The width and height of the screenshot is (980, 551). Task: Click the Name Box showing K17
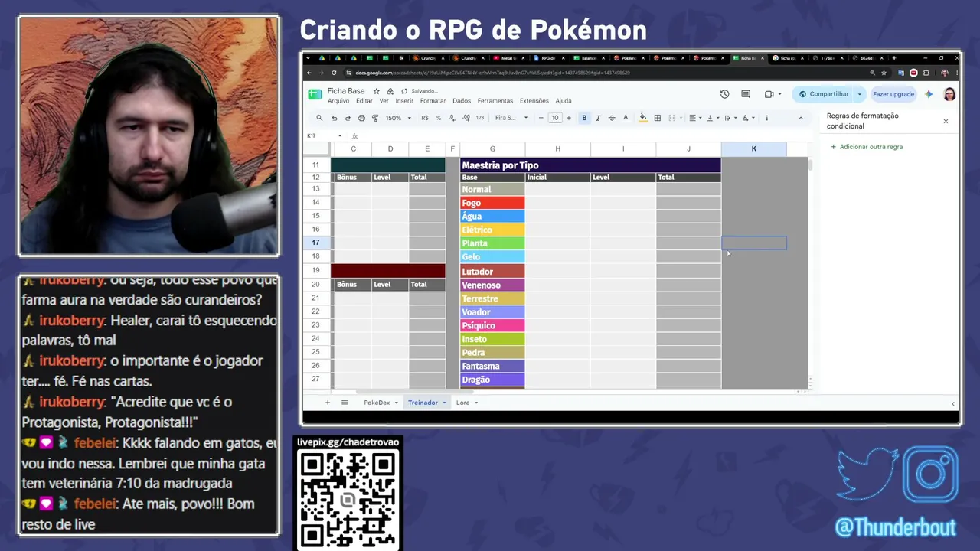(x=323, y=136)
